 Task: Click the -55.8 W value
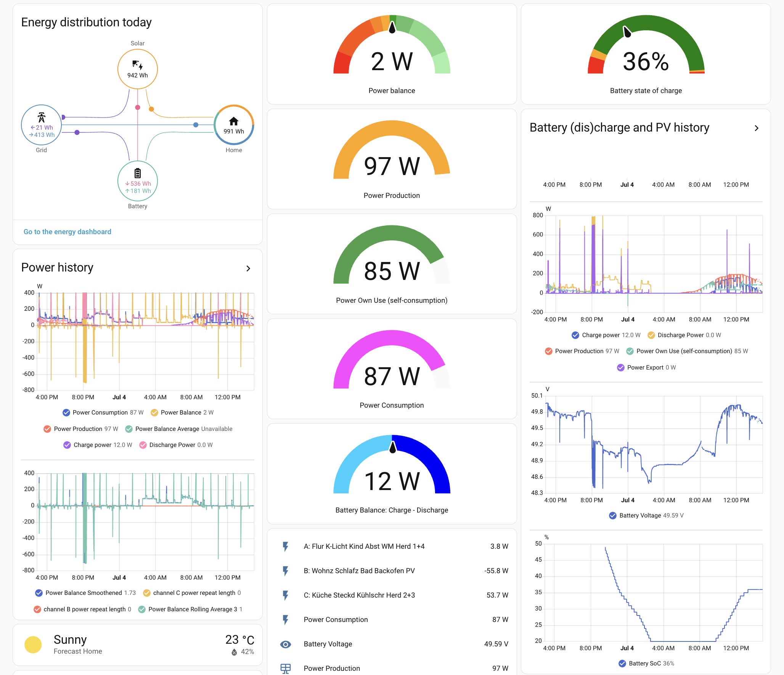tap(496, 571)
